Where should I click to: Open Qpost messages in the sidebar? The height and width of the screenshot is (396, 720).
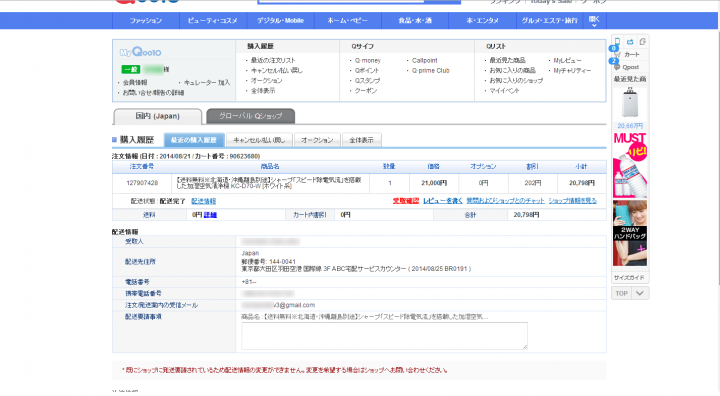tap(631, 67)
